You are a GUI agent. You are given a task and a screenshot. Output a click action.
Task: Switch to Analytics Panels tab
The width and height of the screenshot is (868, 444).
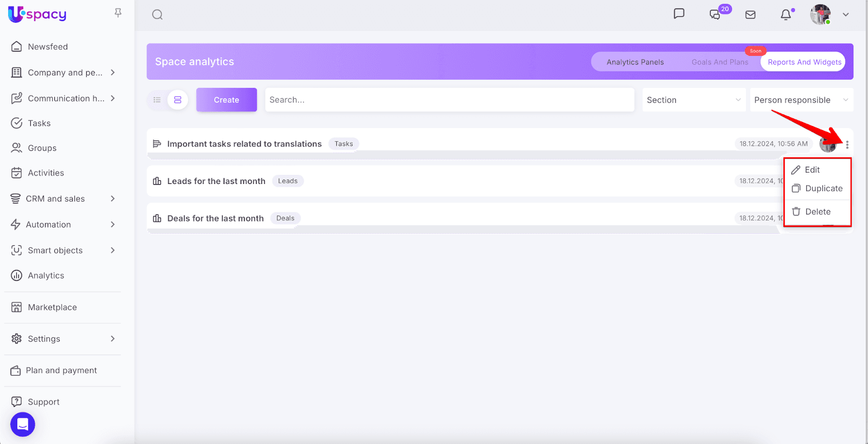635,62
